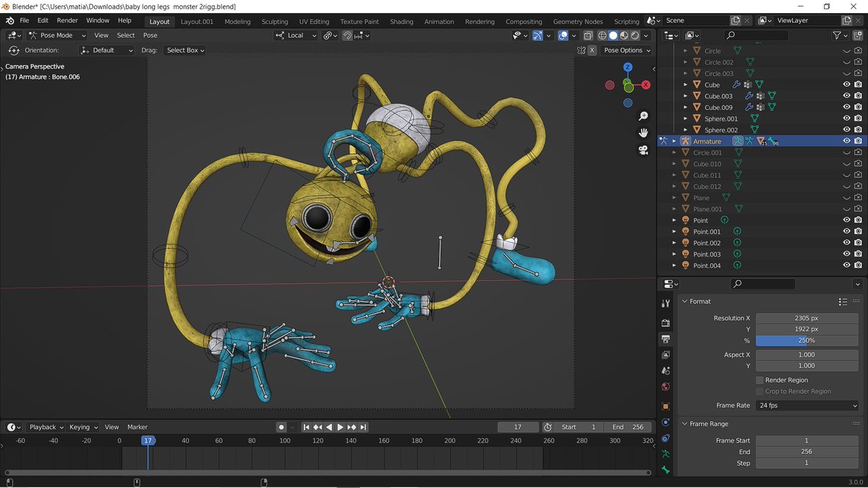This screenshot has height=488, width=868.
Task: Toggle Cube.009 viewport visibility
Action: [846, 107]
